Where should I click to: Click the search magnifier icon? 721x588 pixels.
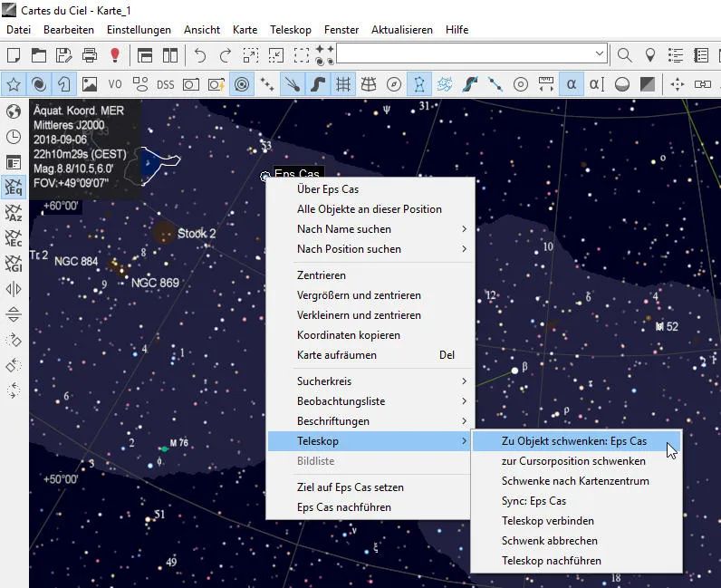click(624, 55)
